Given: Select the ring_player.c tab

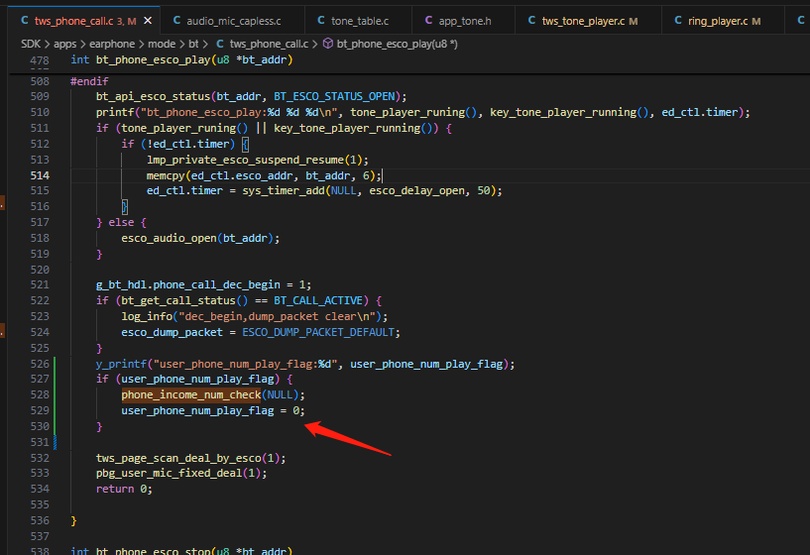Looking at the screenshot, I should pos(718,21).
